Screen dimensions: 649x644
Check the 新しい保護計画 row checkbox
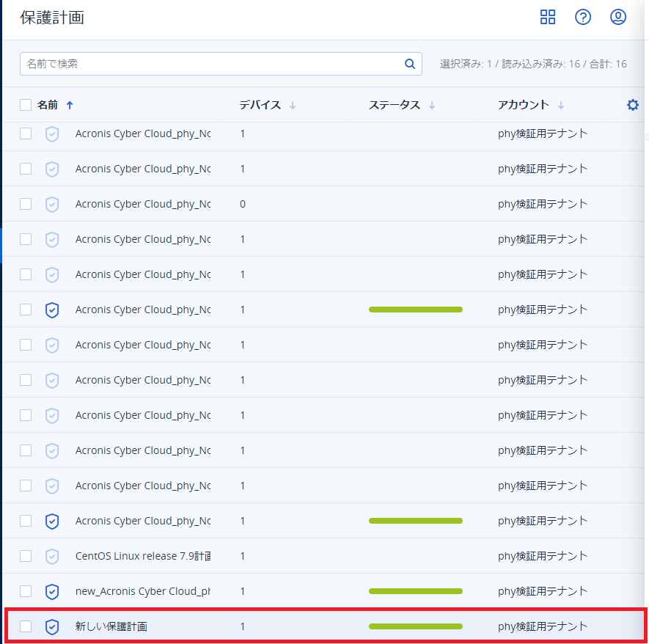coord(26,626)
